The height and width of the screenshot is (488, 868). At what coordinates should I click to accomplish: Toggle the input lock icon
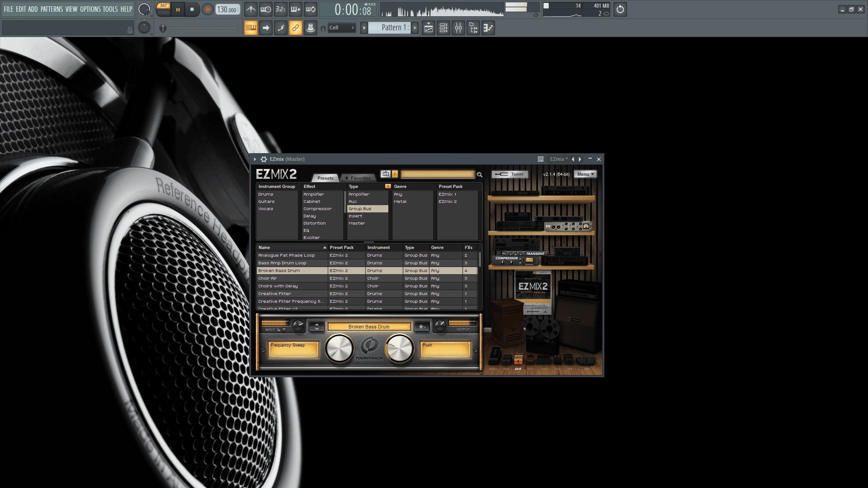[x=278, y=330]
